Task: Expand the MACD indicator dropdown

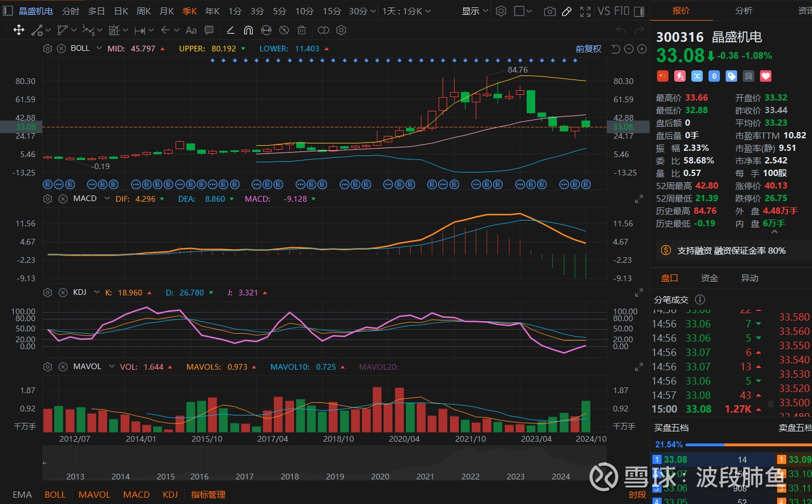Action: click(108, 199)
